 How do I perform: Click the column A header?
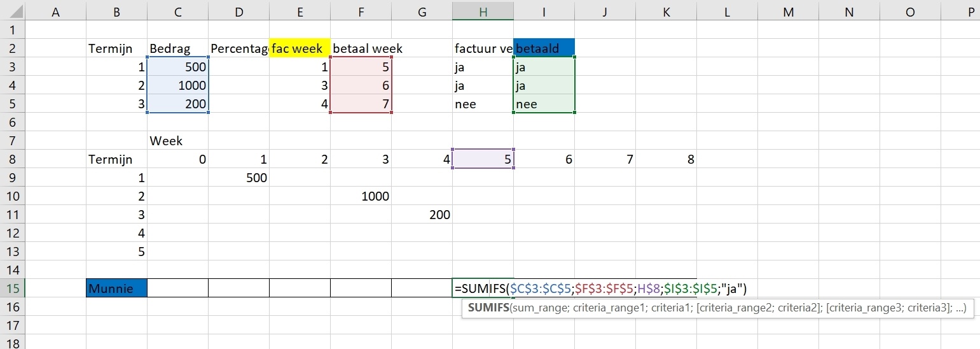coord(55,11)
